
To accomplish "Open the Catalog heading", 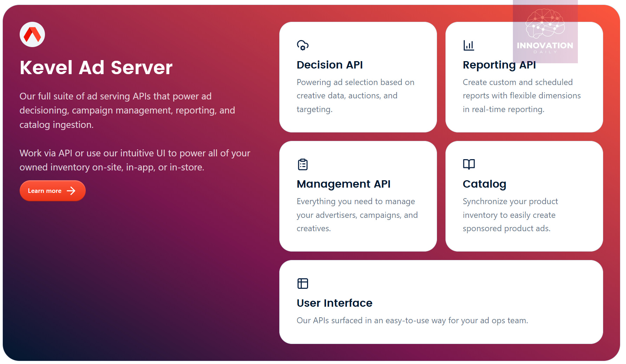I will (484, 184).
